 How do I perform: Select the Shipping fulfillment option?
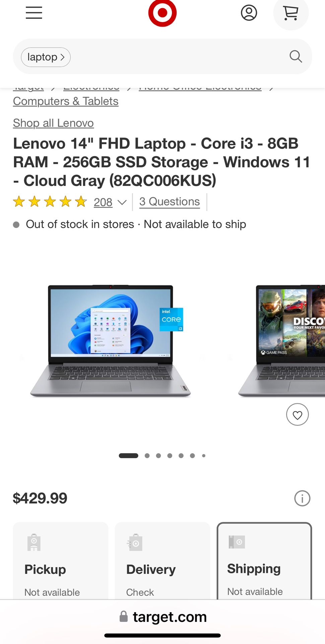pyautogui.click(x=264, y=561)
